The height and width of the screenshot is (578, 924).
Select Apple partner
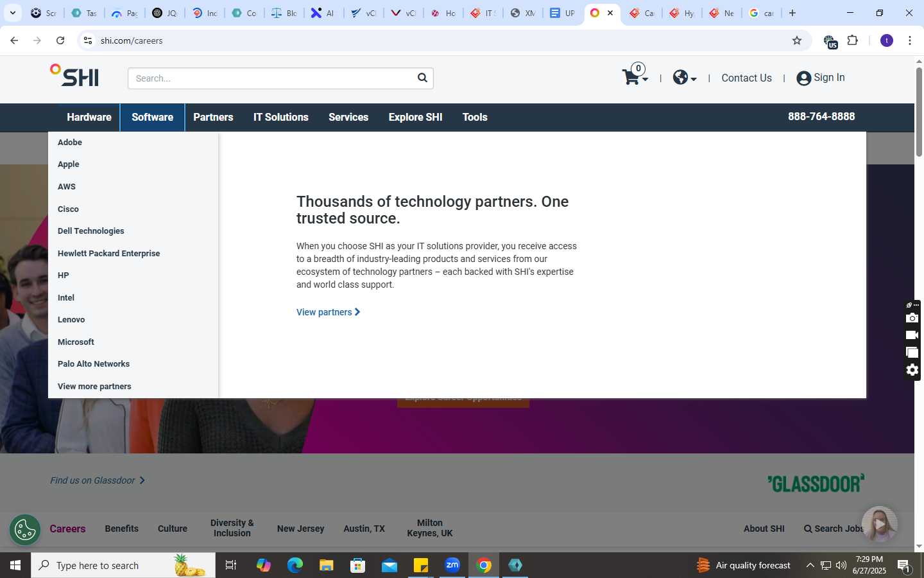[x=69, y=164]
